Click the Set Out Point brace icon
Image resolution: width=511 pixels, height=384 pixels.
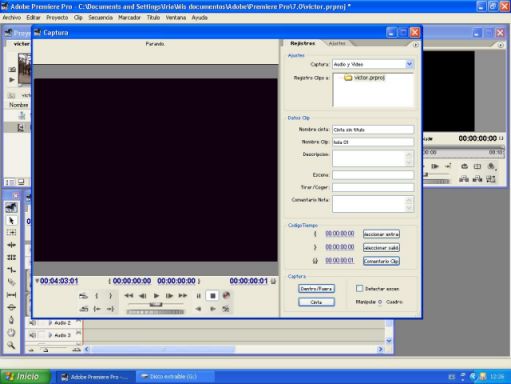coord(110,296)
